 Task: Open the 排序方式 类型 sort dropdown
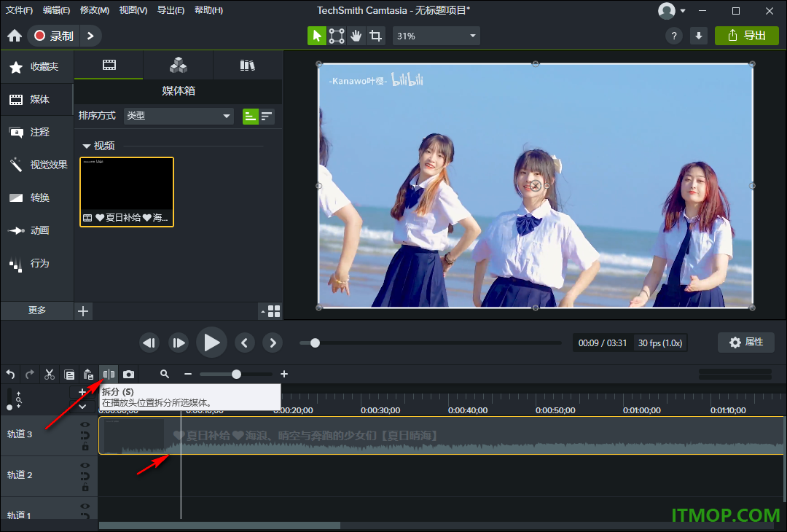click(x=179, y=116)
